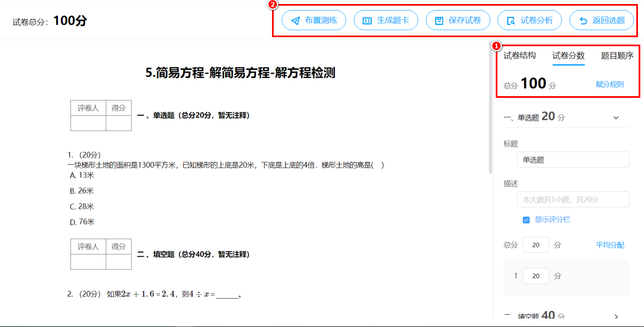Click the answer card icon on 生成题卡
Screen dimensions: 644x327
(367, 21)
